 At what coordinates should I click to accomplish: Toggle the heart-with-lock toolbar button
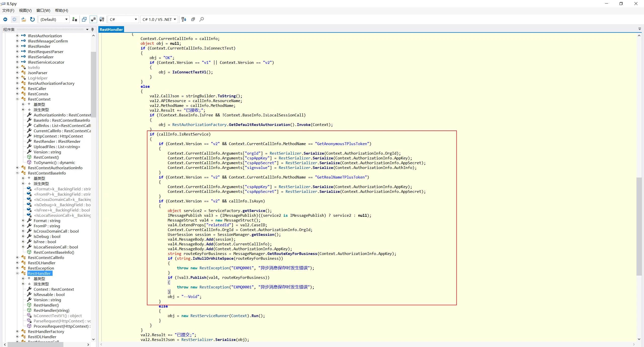93,19
